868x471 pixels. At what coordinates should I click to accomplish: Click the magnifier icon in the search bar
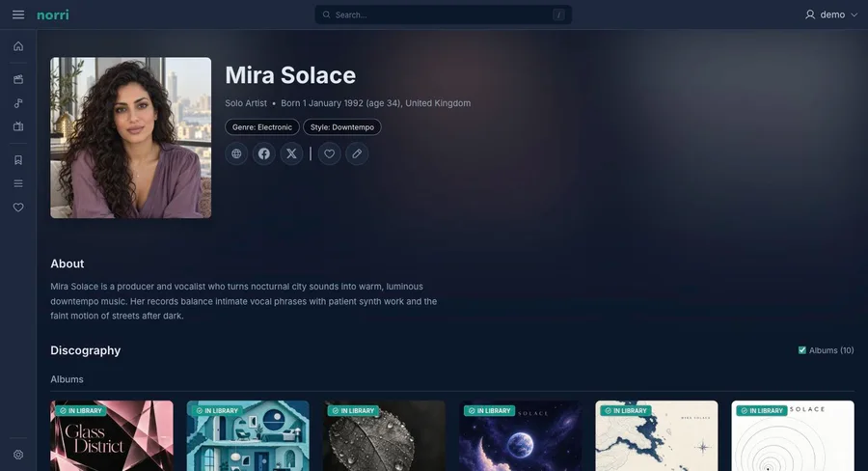coord(327,15)
